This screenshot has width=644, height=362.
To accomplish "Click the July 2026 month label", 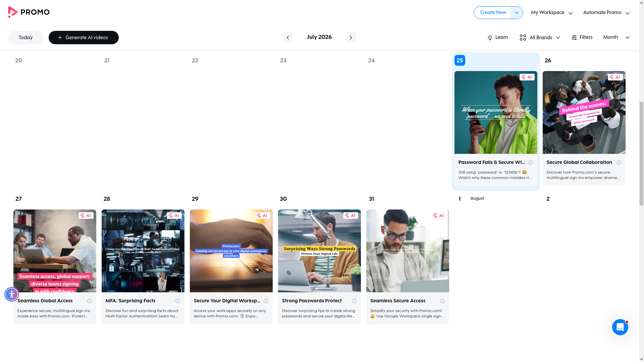I will click(x=319, y=37).
